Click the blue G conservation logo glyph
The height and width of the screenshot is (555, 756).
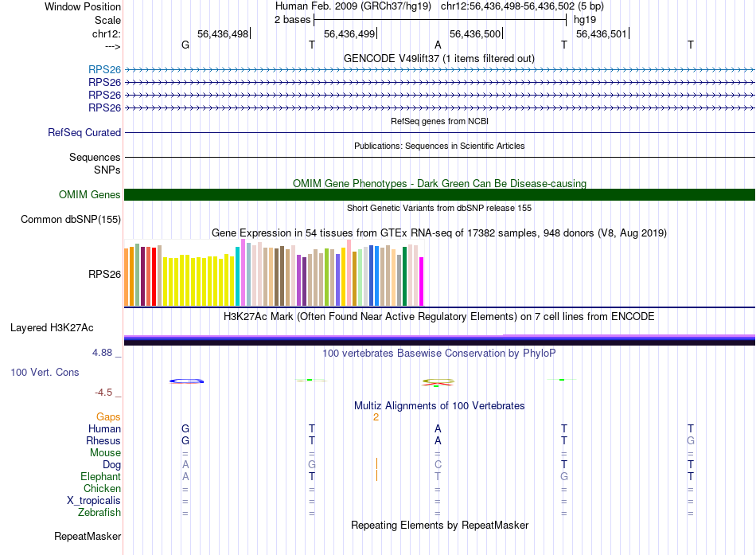coord(186,381)
